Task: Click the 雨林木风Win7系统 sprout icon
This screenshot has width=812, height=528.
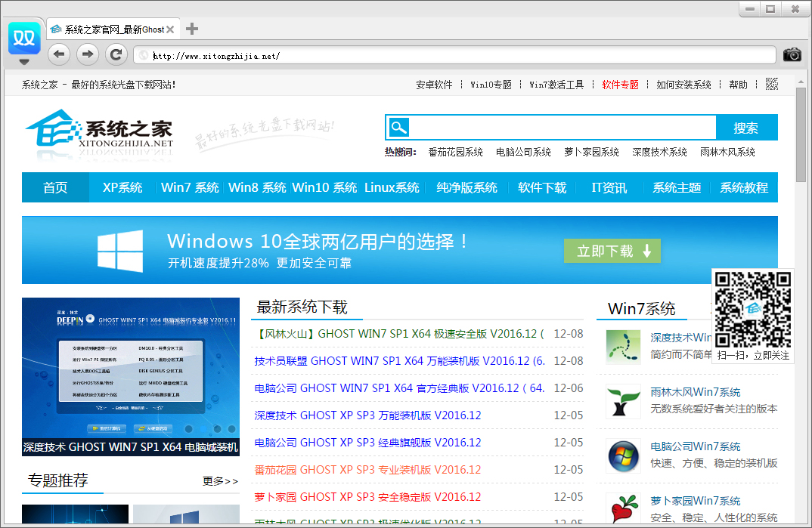Action: (623, 401)
